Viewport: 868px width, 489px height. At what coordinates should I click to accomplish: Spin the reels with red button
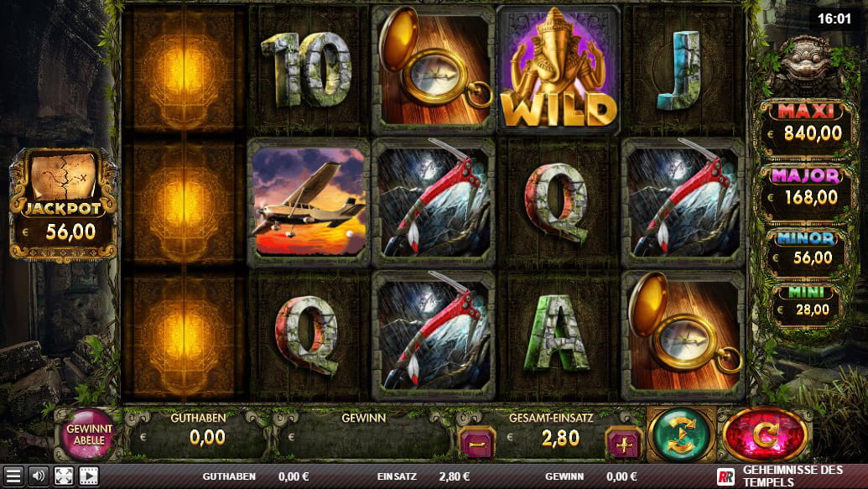pos(765,434)
